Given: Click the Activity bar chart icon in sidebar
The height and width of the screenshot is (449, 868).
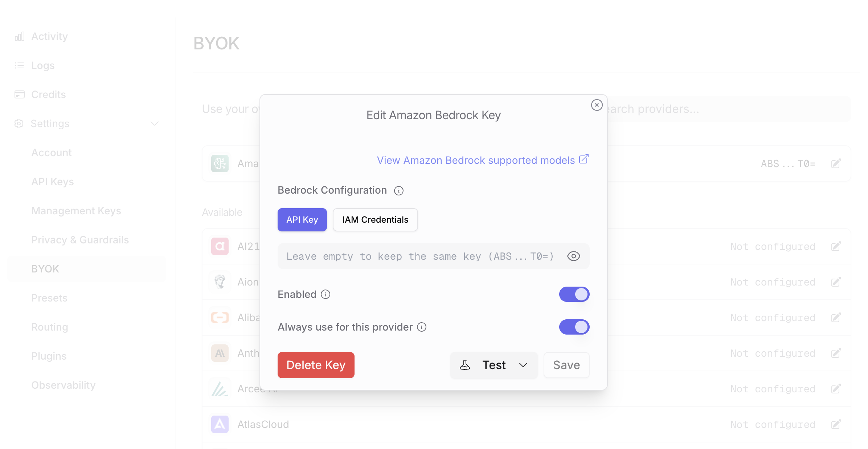Looking at the screenshot, I should pyautogui.click(x=20, y=36).
